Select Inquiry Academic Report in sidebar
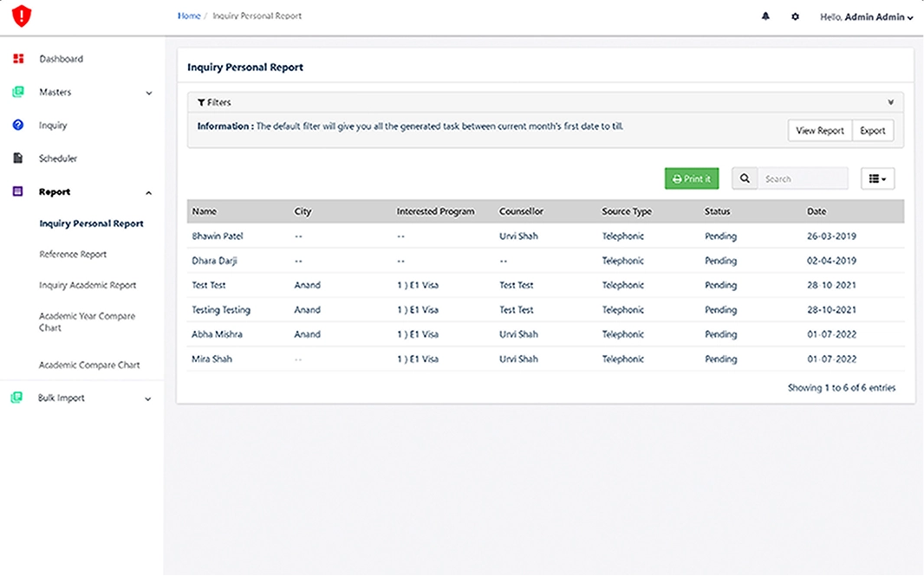Screen dimensions: 924x576 pyautogui.click(x=88, y=285)
